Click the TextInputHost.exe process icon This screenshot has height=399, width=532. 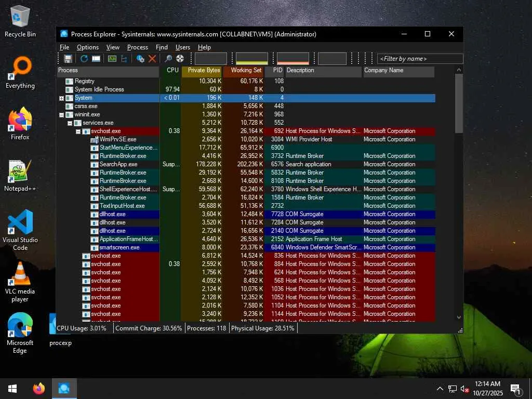tap(95, 206)
